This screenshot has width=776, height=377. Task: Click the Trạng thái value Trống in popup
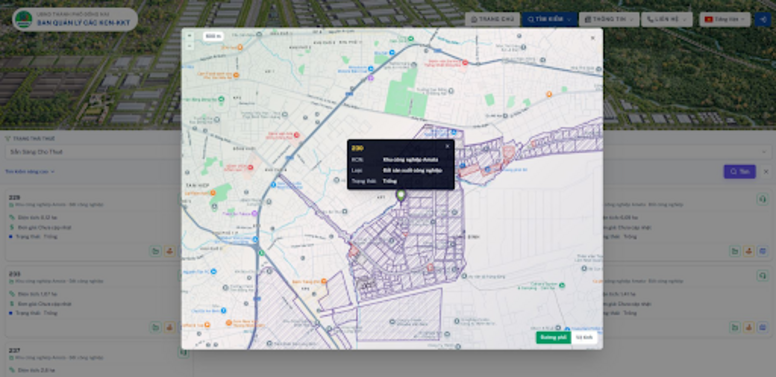click(390, 181)
